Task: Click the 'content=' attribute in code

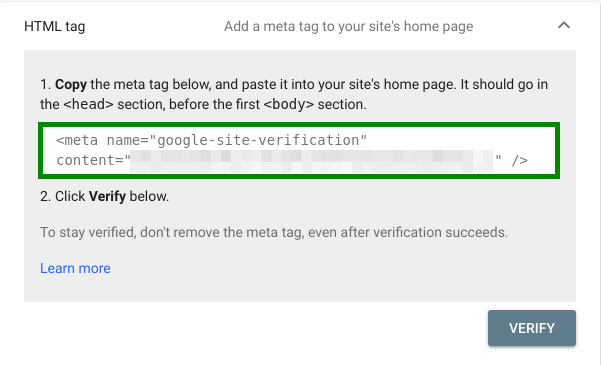Action: (x=90, y=161)
